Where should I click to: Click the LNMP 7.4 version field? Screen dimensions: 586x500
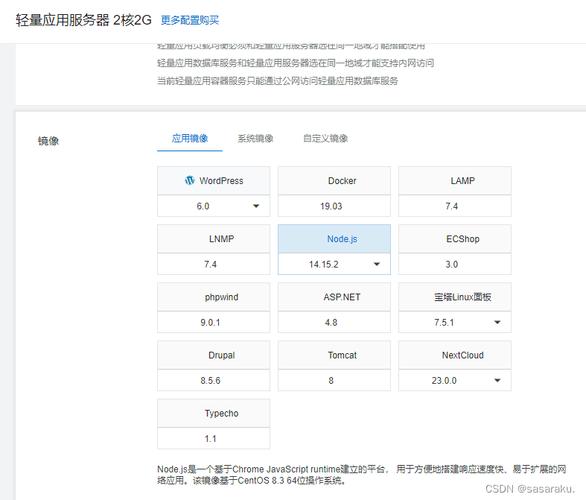214,264
